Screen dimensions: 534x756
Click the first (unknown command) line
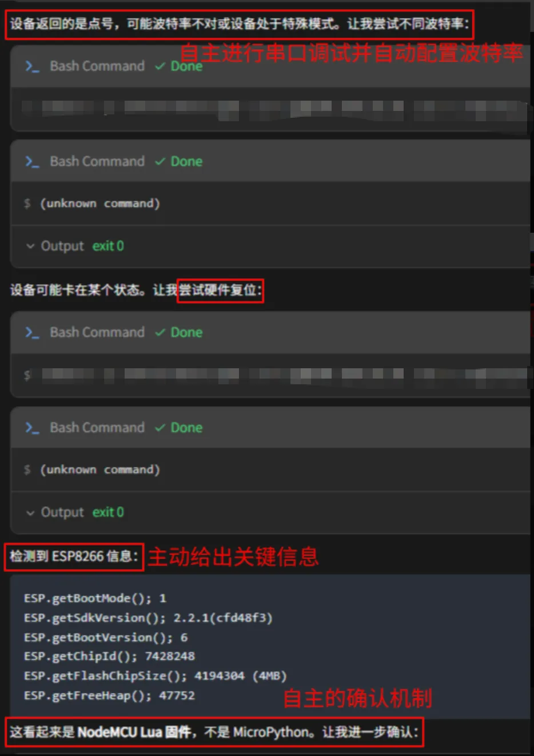pyautogui.click(x=99, y=204)
